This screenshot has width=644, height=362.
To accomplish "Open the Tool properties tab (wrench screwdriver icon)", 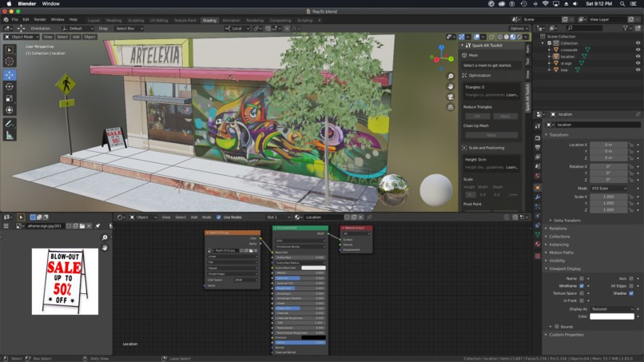I will [537, 126].
